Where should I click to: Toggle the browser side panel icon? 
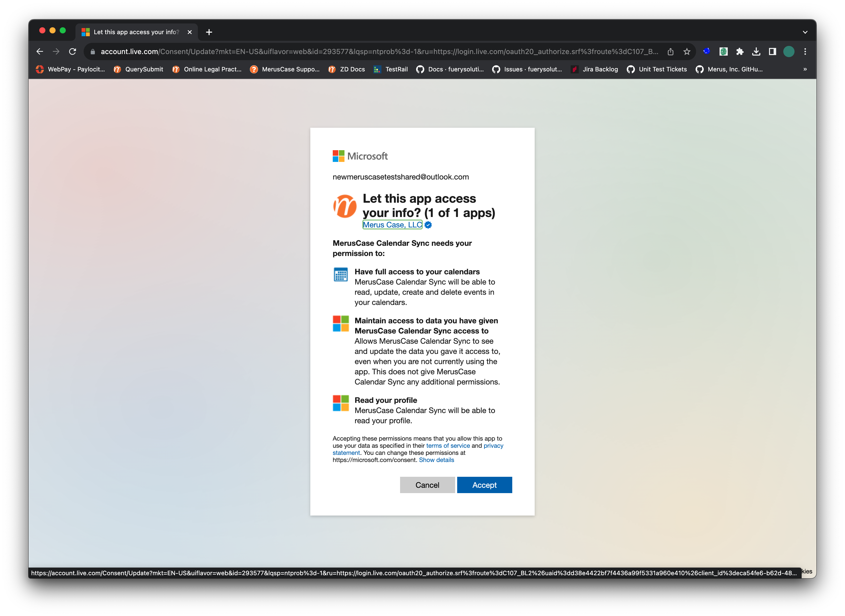(x=773, y=52)
